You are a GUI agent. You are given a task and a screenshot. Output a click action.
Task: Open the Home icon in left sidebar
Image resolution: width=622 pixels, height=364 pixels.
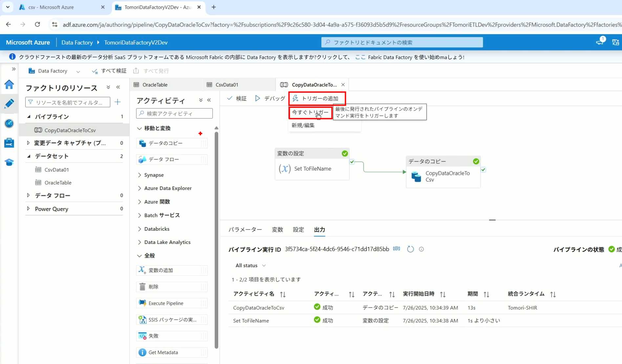(x=9, y=85)
